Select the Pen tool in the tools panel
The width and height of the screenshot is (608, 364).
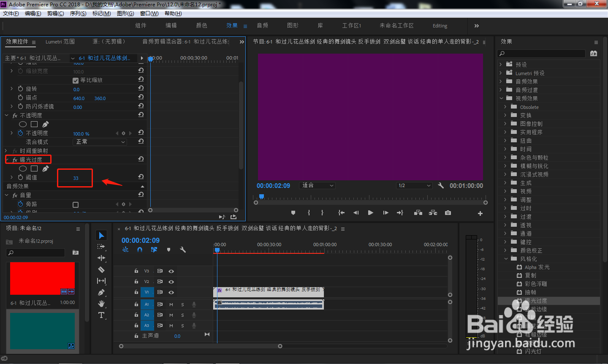[101, 292]
